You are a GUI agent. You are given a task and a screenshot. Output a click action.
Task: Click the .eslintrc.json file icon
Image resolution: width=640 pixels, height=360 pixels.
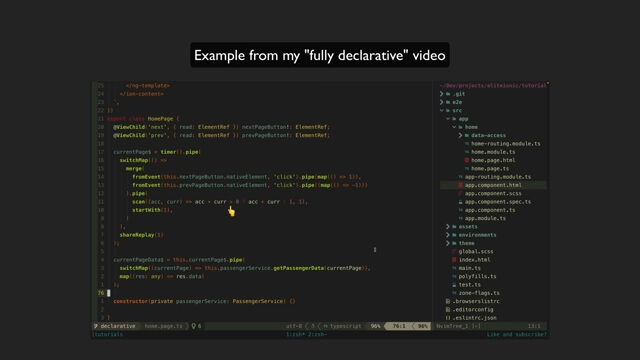tap(448, 318)
